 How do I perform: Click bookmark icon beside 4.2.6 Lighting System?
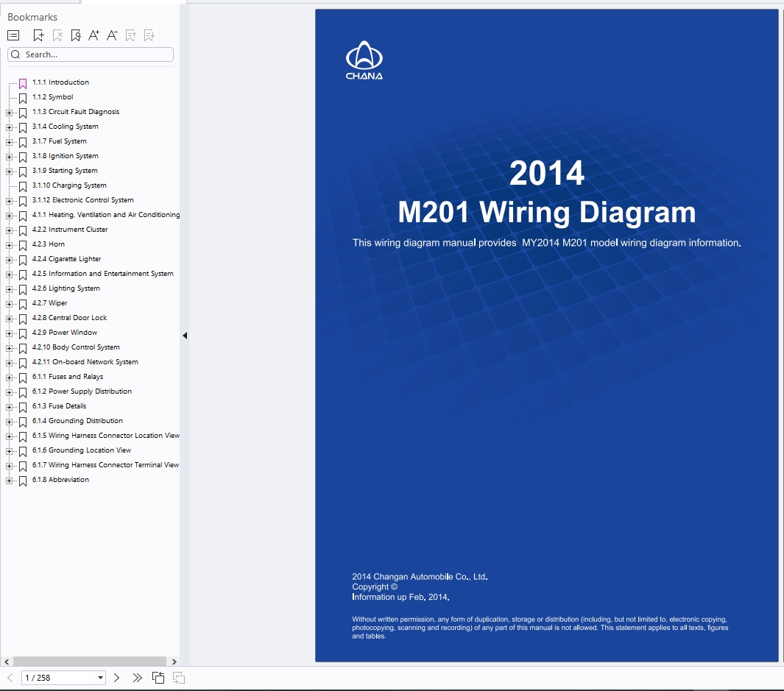(x=23, y=289)
